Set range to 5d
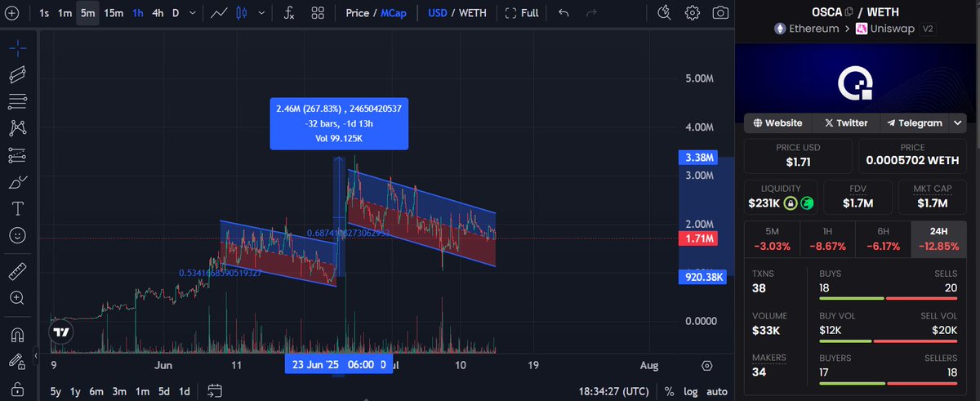 coord(164,390)
